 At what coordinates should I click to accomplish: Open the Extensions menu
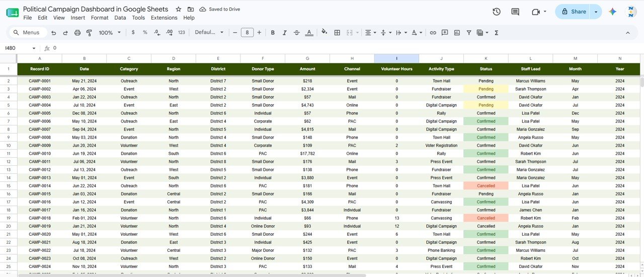(164, 18)
